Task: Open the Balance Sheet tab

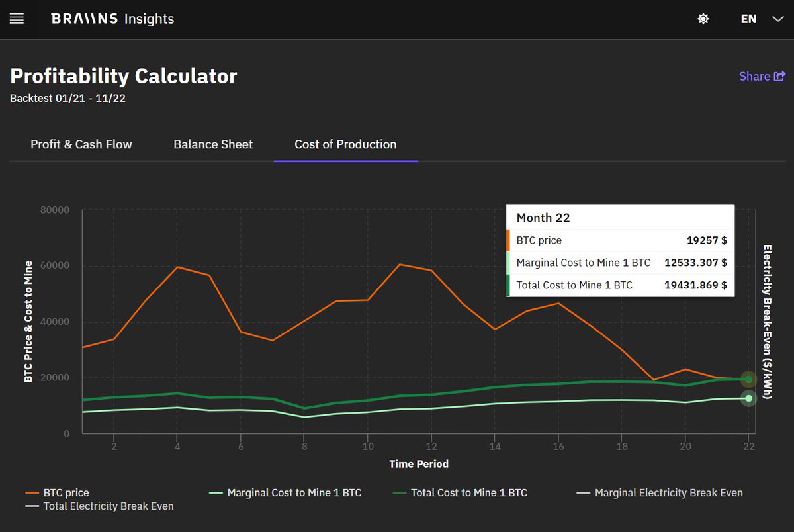Action: point(213,144)
